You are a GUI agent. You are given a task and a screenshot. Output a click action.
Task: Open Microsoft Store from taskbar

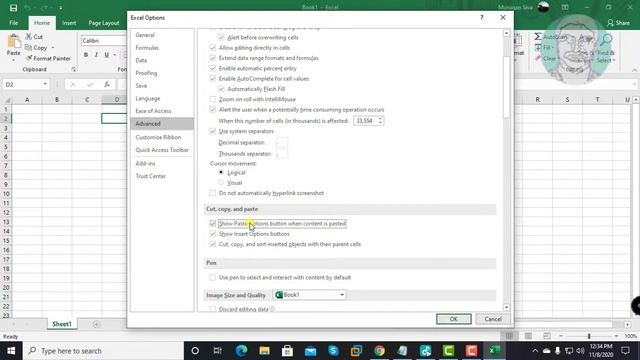pos(287,351)
